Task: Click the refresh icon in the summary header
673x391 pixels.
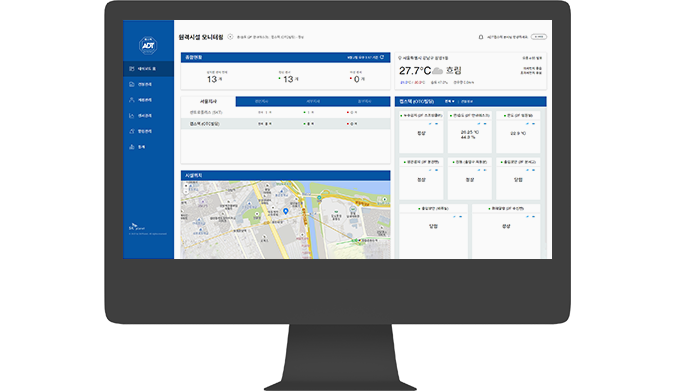Action: [382, 57]
